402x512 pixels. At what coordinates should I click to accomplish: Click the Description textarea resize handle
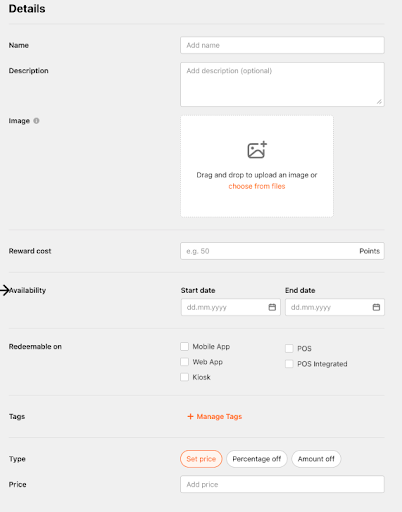coord(379,102)
